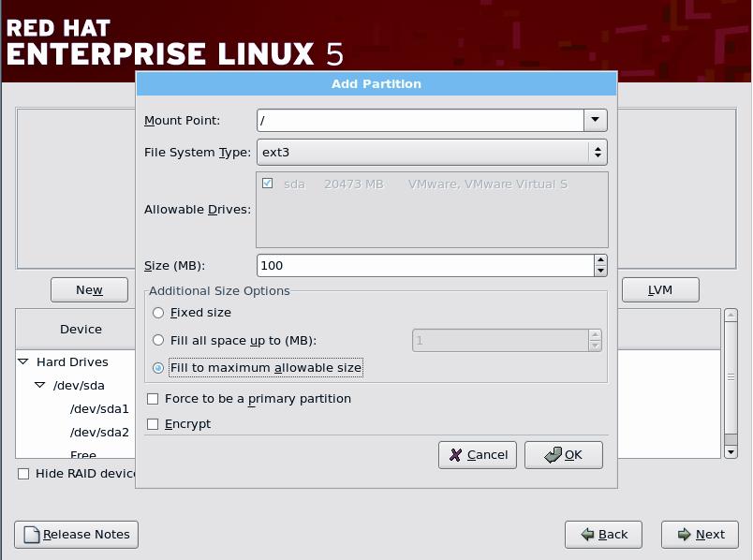Click the Release Notes document icon
This screenshot has width=753, height=560.
(31, 535)
